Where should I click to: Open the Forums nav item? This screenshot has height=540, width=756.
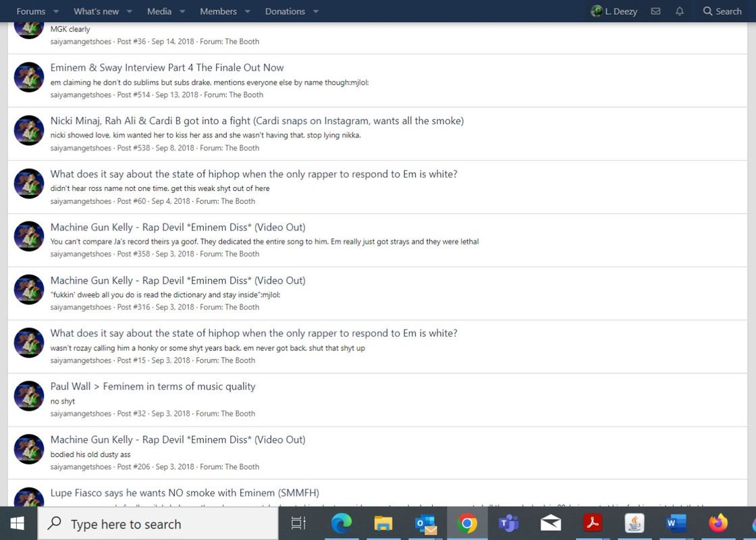pos(31,11)
